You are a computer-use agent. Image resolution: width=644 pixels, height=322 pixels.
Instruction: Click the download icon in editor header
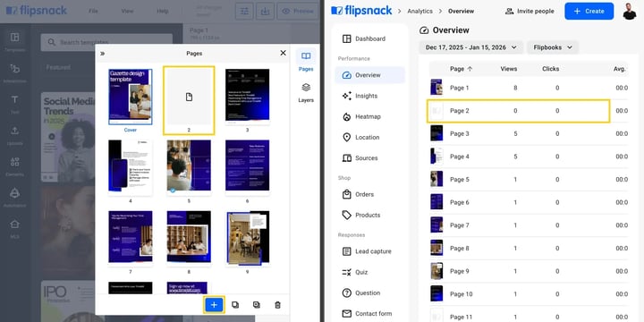tap(266, 11)
